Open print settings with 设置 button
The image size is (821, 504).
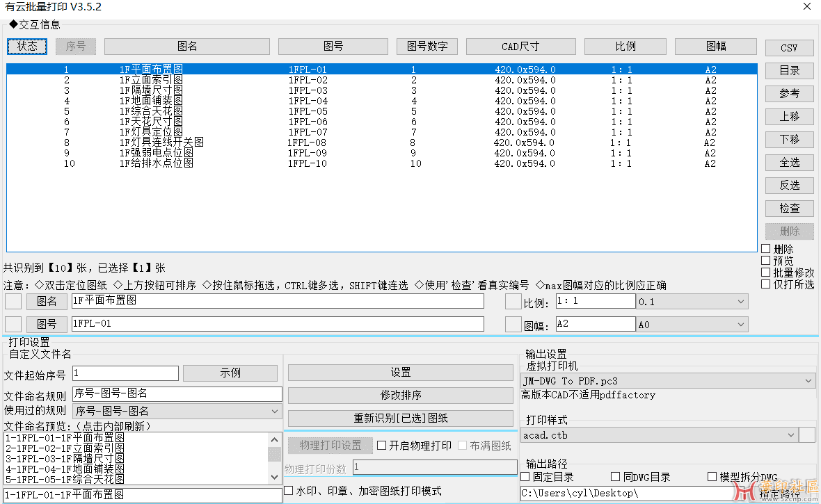pos(401,373)
